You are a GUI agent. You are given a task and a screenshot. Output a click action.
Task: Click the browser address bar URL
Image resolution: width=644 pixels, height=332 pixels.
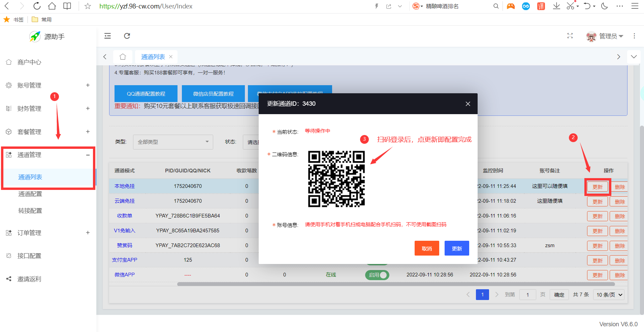(x=146, y=6)
